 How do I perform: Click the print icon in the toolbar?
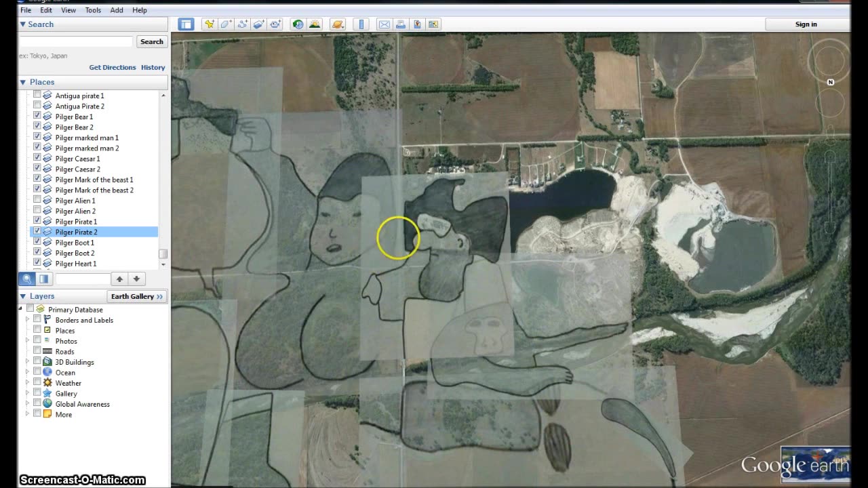[401, 24]
